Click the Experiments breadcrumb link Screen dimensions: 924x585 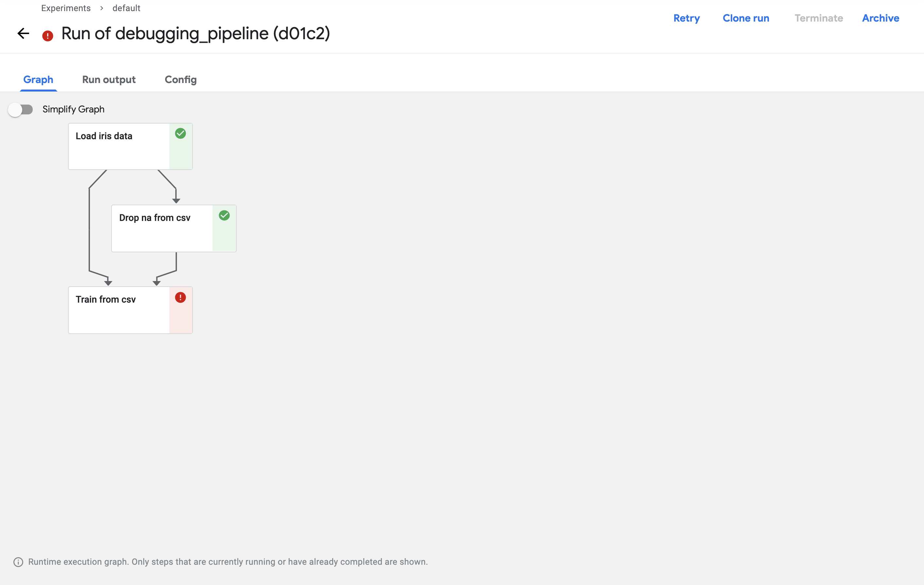[65, 8]
